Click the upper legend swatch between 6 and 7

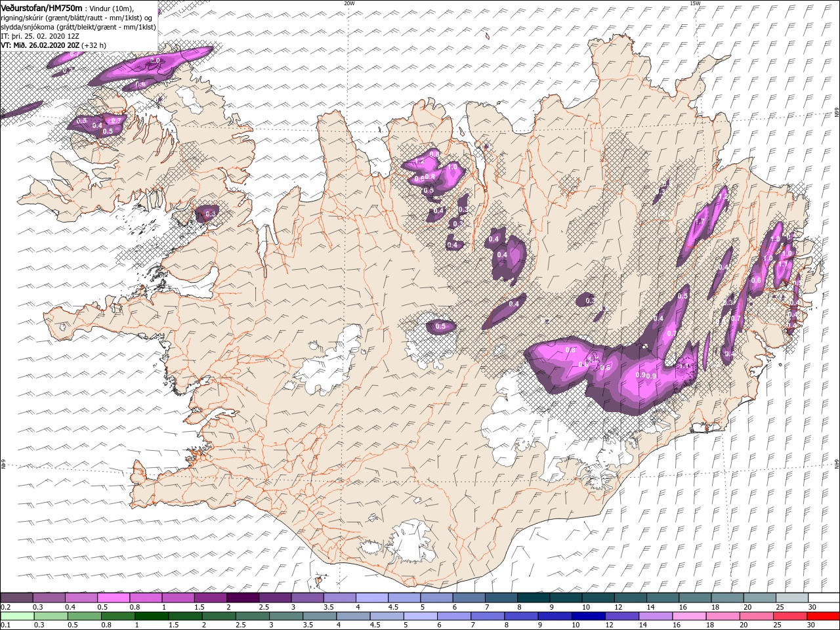pyautogui.click(x=469, y=598)
